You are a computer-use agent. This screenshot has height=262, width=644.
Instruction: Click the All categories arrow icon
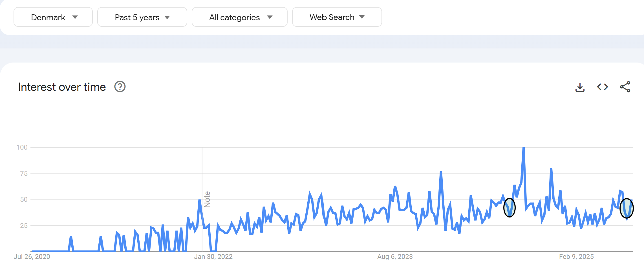point(270,17)
